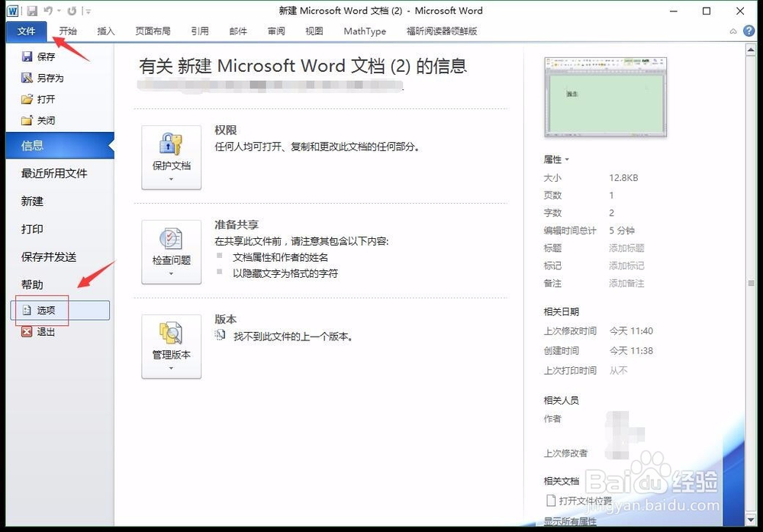
Task: Open 保存并发送 section
Action: tap(49, 256)
